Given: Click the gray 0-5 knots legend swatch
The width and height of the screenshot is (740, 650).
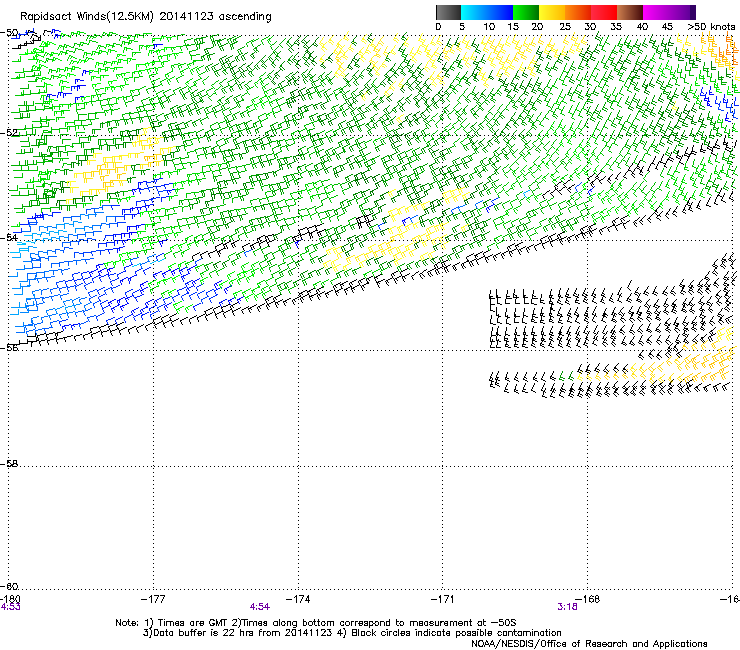Looking at the screenshot, I should (448, 12).
